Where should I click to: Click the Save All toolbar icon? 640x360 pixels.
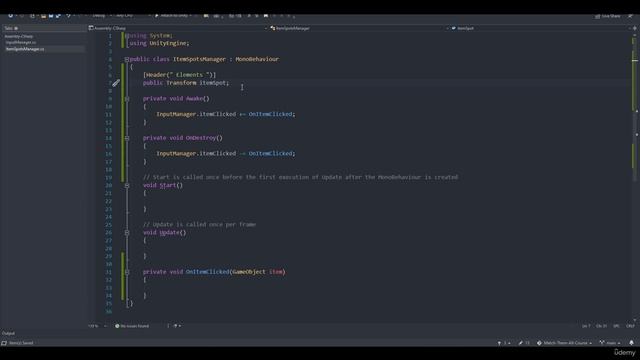58,16
